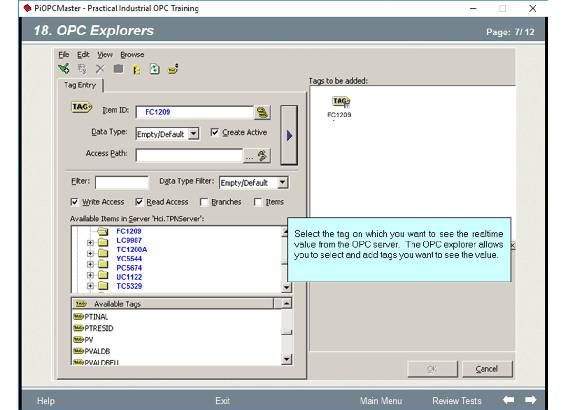Go to next page with right arrow

[x=530, y=400]
